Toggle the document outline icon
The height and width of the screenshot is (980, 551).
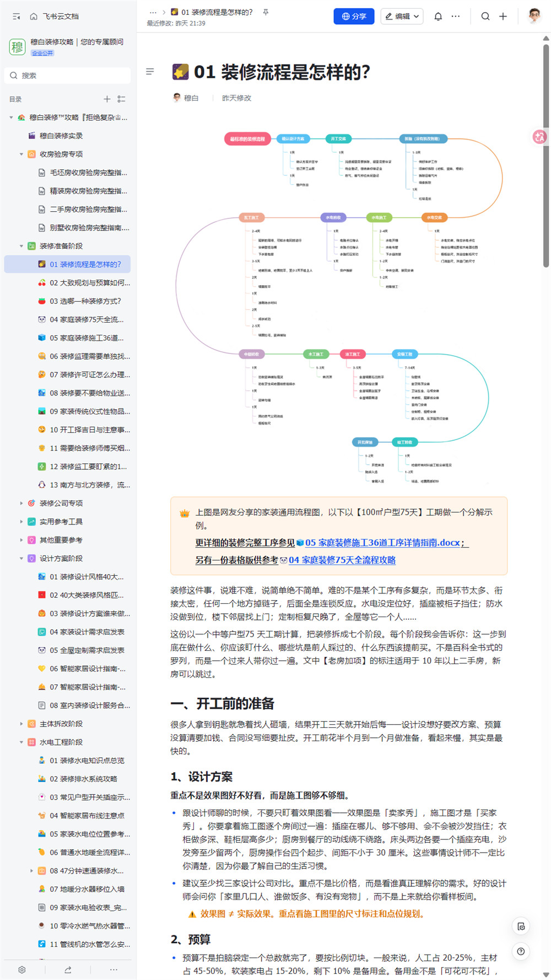150,72
